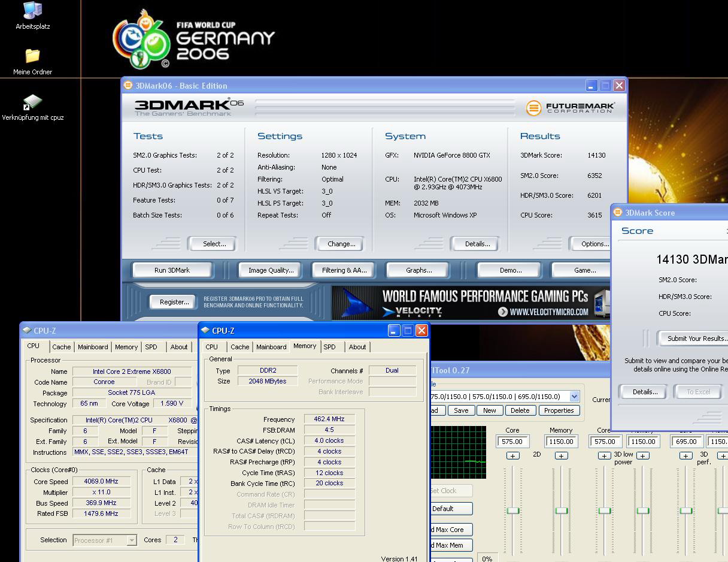Image resolution: width=728 pixels, height=562 pixels.
Task: Click the 2D Core clock slider handle
Action: [512, 510]
